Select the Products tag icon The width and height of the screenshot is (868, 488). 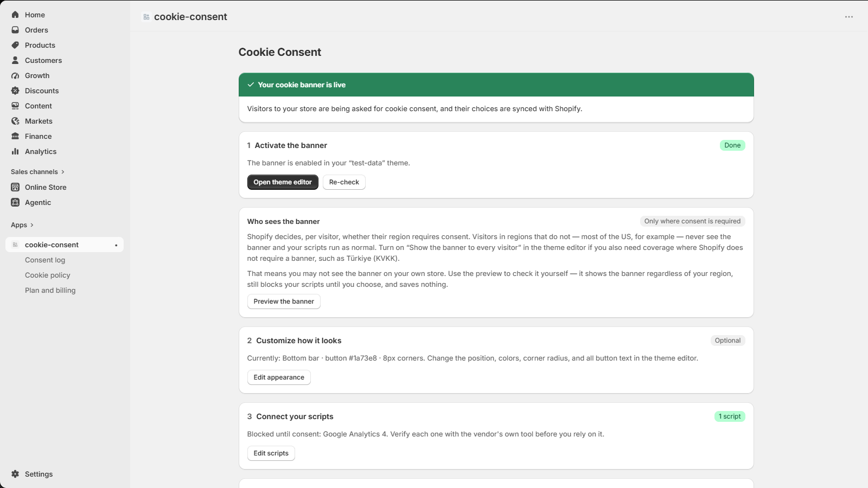pos(15,45)
